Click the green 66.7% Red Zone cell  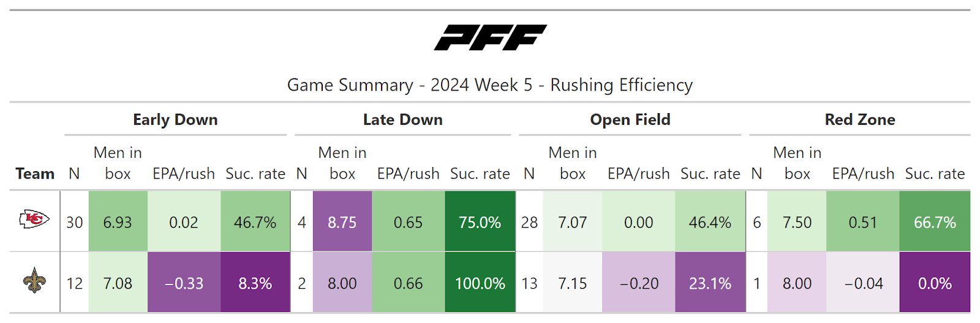click(x=935, y=223)
